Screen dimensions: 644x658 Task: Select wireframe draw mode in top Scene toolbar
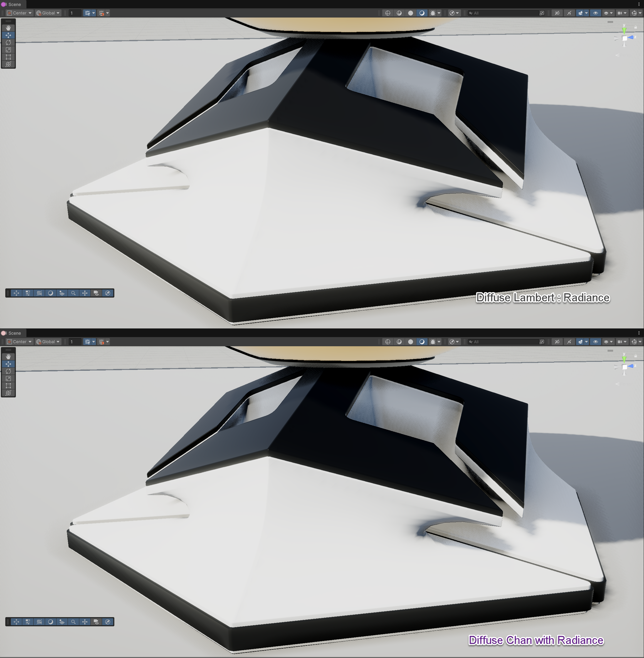(x=388, y=13)
